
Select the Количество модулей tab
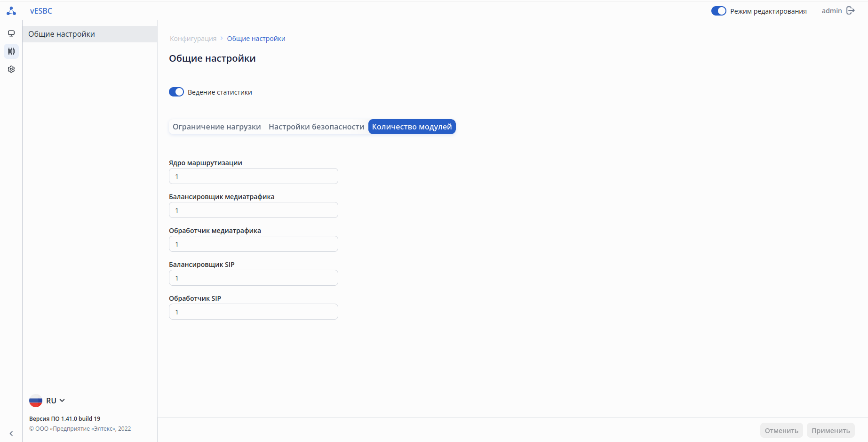point(412,127)
